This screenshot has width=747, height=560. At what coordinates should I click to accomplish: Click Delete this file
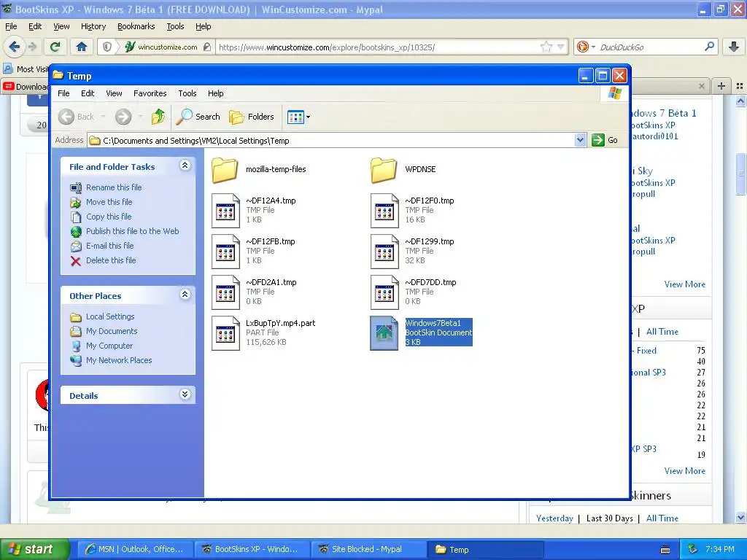tap(111, 260)
